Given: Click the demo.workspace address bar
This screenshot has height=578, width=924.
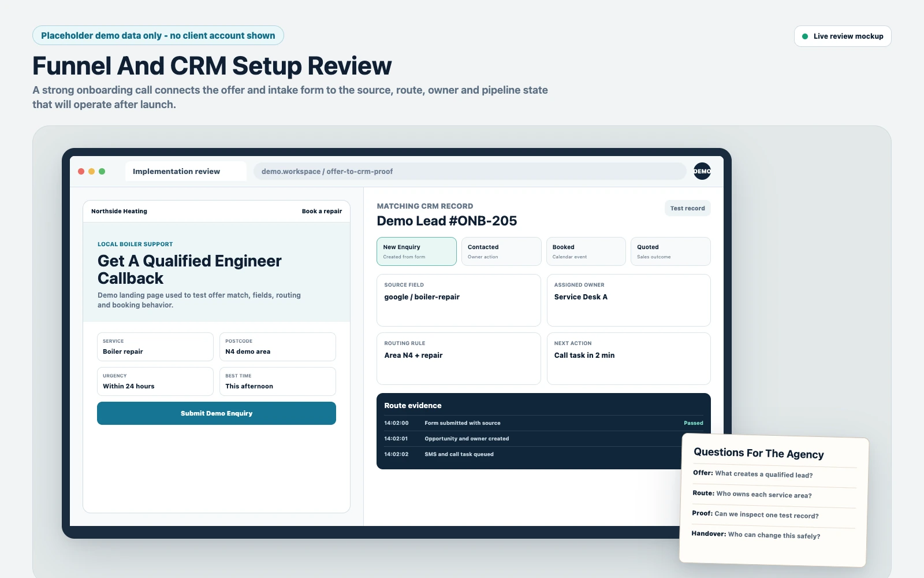Looking at the screenshot, I should 470,171.
